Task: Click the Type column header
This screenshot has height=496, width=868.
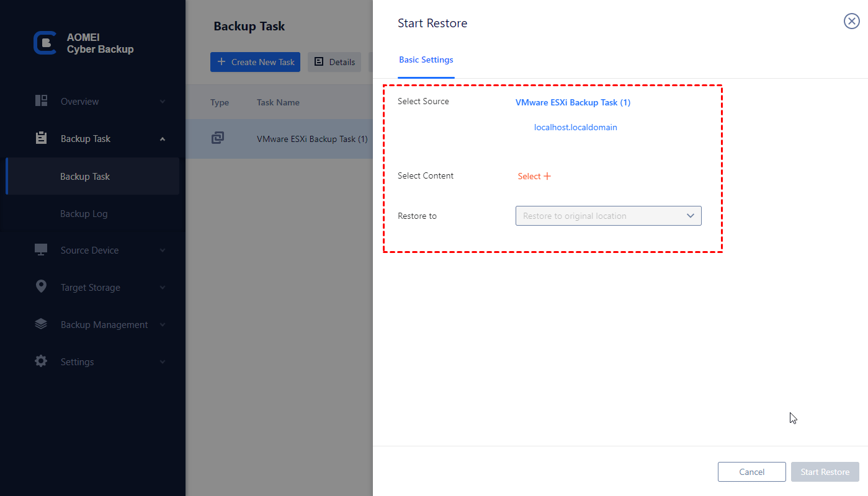Action: click(x=220, y=102)
